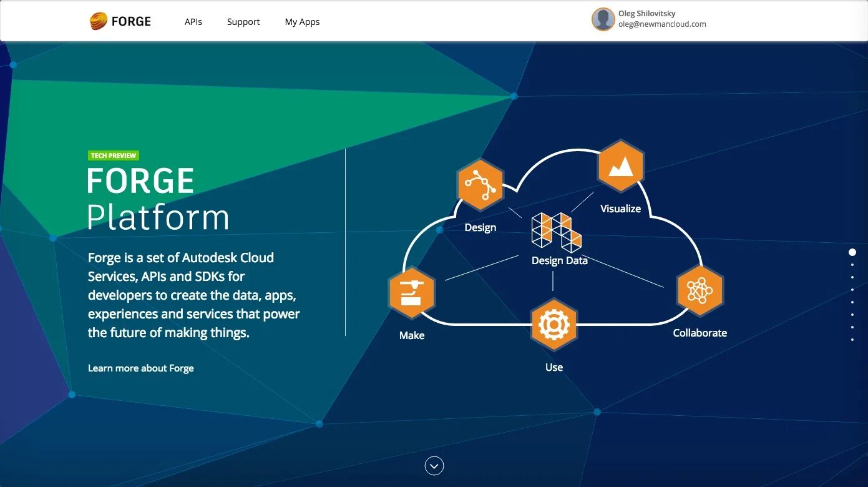868x487 pixels.
Task: Click the Design label text
Action: point(480,228)
